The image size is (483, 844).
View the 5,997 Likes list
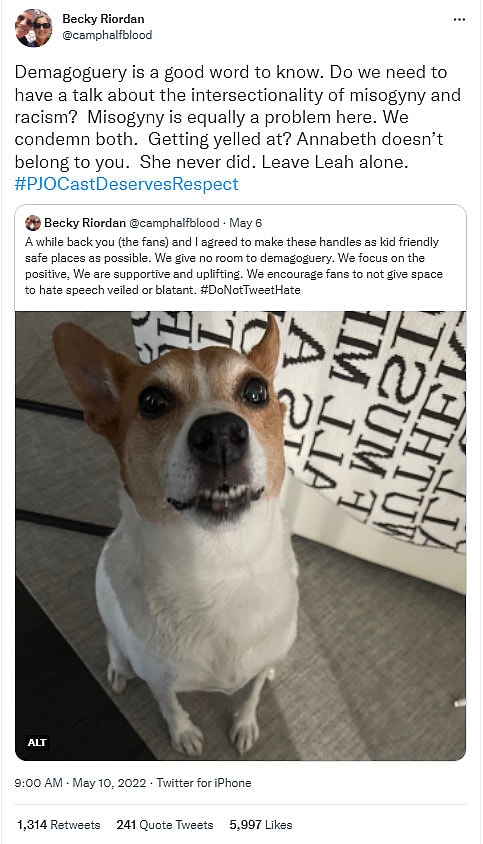click(x=261, y=825)
